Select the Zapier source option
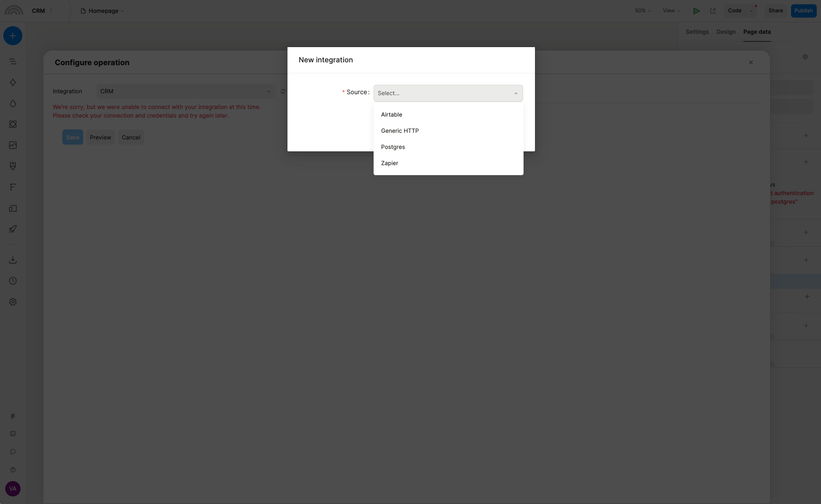 tap(390, 163)
